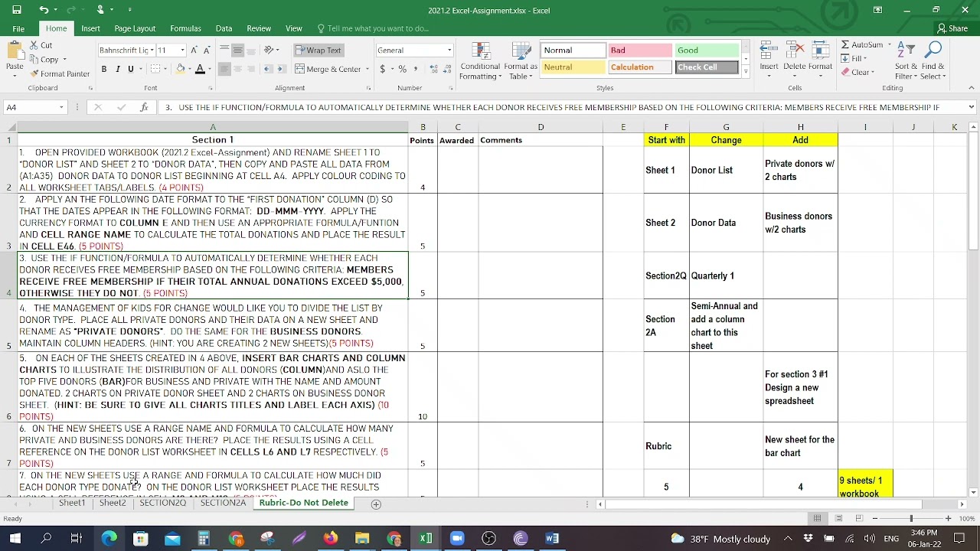Open the File menu
This screenshot has width=980, height=551.
tap(18, 28)
